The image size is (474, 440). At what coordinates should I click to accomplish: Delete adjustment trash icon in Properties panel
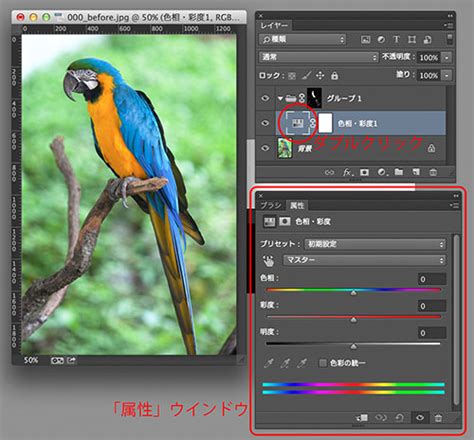tap(438, 418)
